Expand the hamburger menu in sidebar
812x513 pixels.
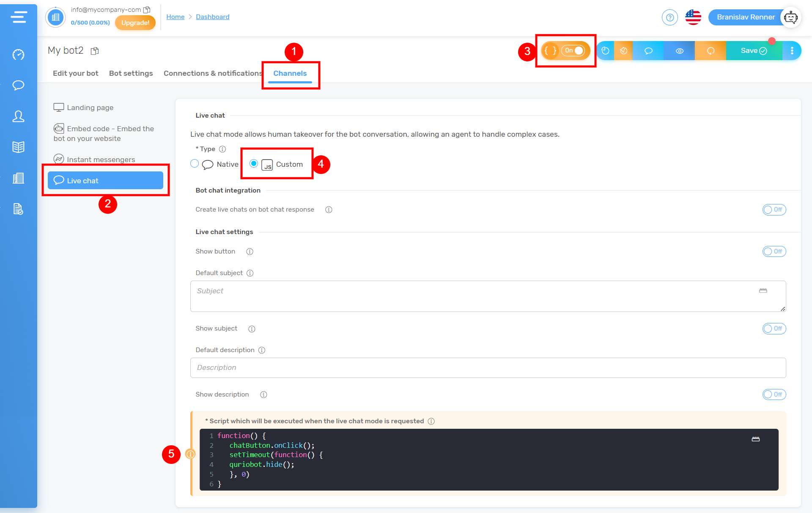tap(19, 17)
